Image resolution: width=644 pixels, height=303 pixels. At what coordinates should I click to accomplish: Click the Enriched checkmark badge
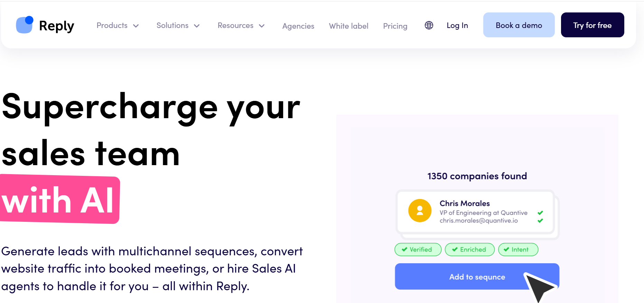pyautogui.click(x=469, y=249)
